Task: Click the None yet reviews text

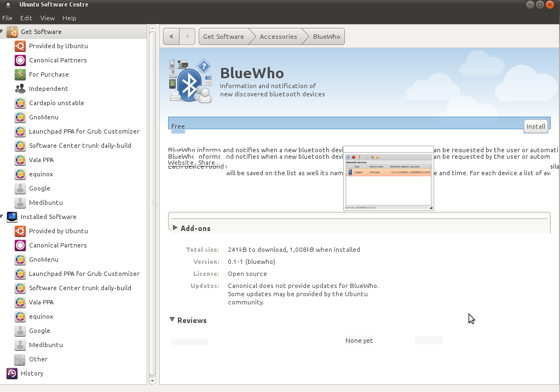Action: pos(359,341)
